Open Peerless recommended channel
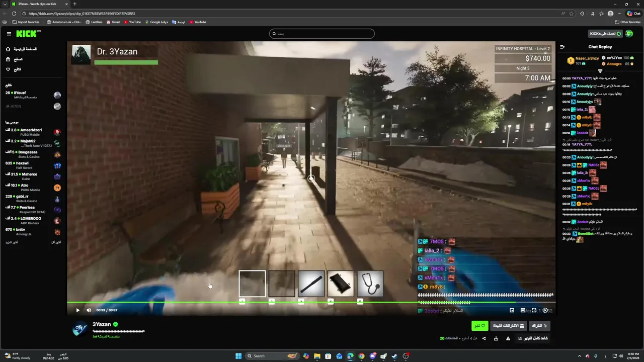Screen dimensions: 644x362 (x=33, y=209)
